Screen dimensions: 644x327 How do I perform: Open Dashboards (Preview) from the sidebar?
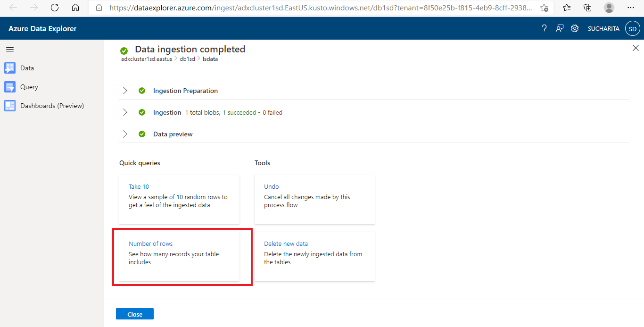coord(10,106)
